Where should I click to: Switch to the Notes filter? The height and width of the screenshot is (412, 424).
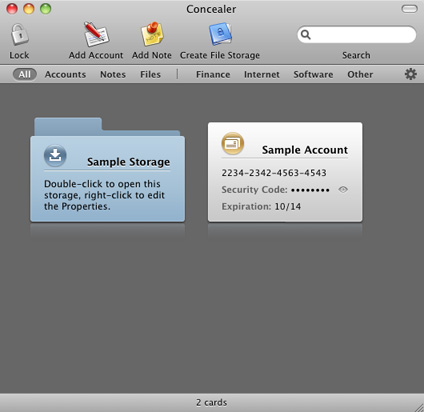point(113,74)
